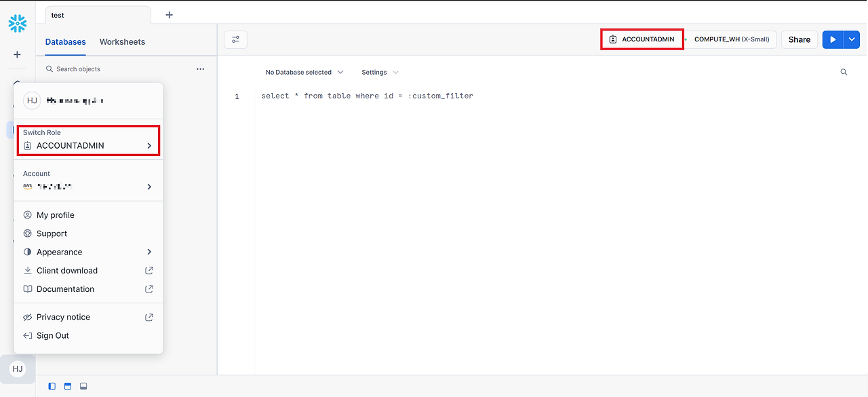Click the Client download arrow icon
This screenshot has height=397, width=868.
(x=28, y=270)
